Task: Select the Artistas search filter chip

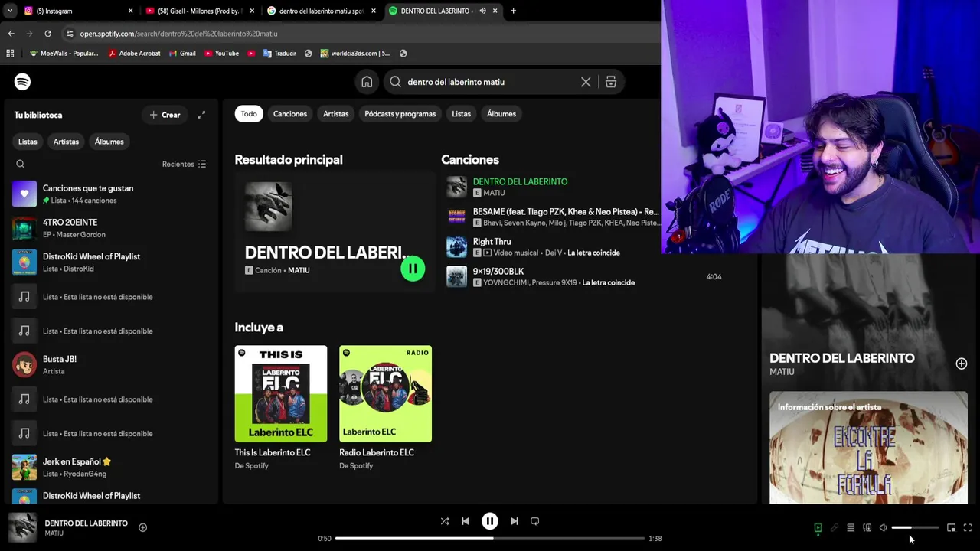Action: tap(335, 114)
